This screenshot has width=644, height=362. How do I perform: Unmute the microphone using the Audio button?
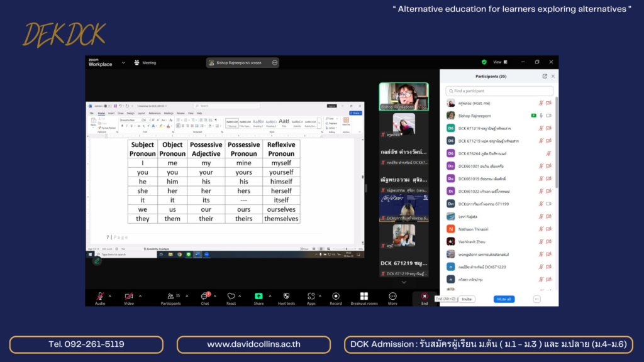coord(100,296)
